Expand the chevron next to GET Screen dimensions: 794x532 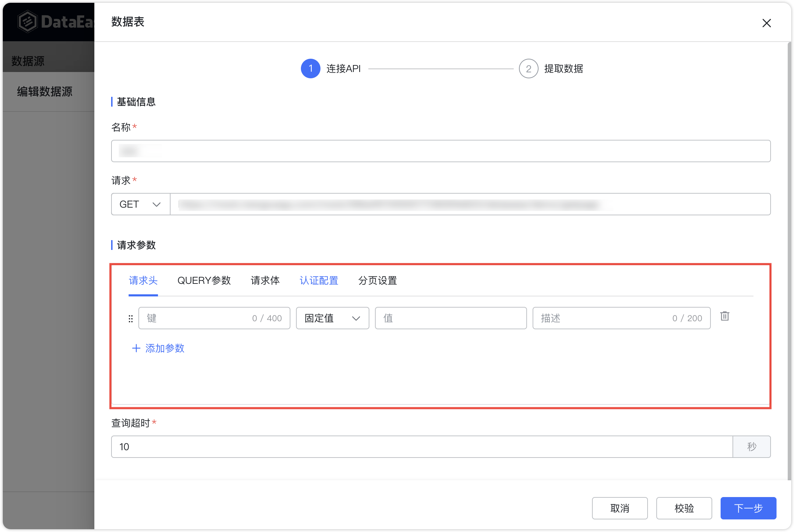156,204
